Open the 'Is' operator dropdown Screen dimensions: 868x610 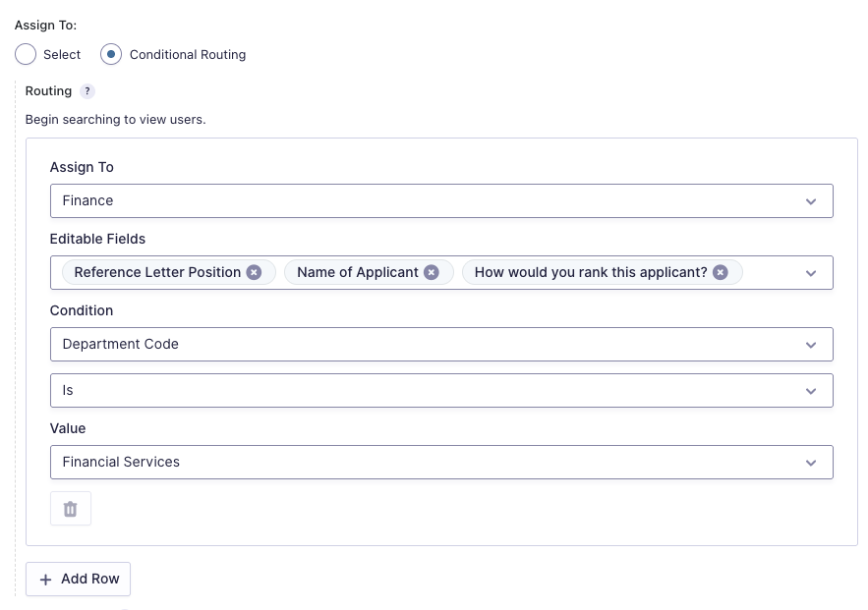[x=440, y=390]
